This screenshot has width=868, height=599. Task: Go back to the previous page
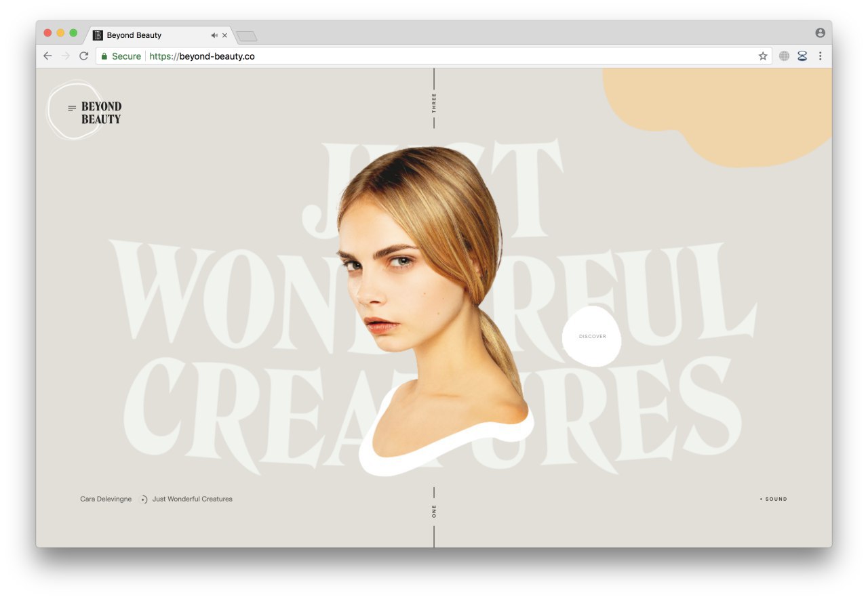coord(47,56)
